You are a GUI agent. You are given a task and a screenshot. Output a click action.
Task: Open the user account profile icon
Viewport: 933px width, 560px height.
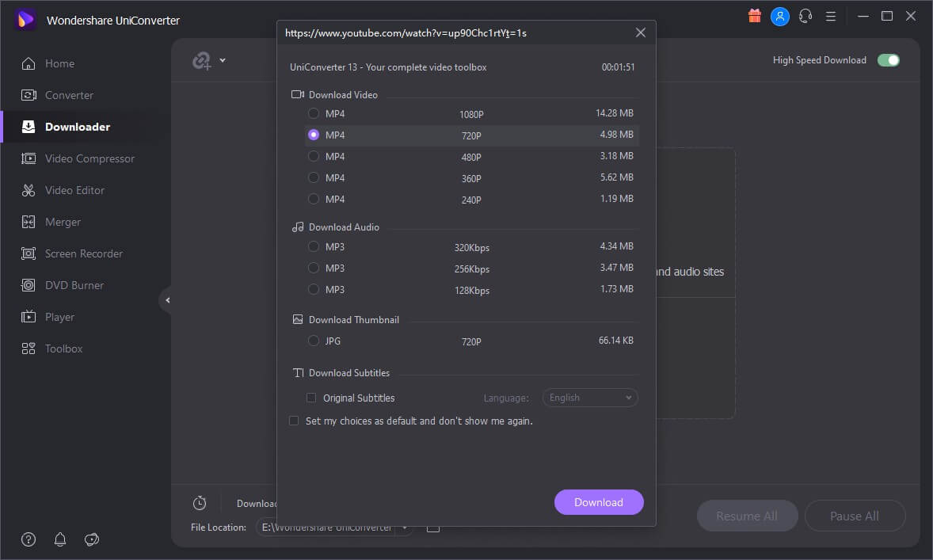(x=779, y=16)
